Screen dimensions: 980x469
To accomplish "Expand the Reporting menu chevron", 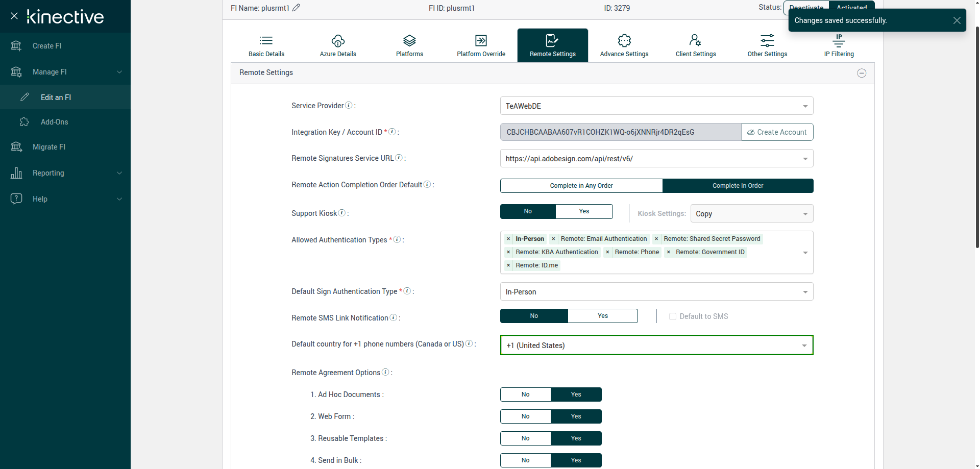I will 119,173.
